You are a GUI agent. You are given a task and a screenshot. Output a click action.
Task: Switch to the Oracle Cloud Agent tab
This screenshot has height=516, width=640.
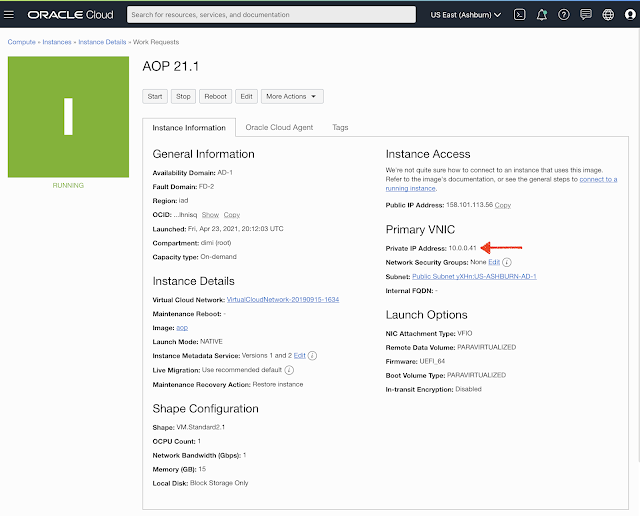tap(279, 127)
